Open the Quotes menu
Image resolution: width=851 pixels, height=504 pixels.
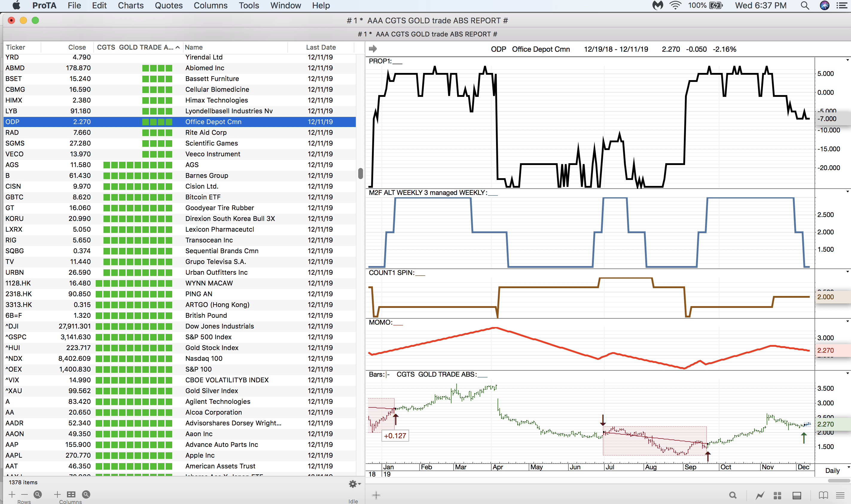[169, 5]
